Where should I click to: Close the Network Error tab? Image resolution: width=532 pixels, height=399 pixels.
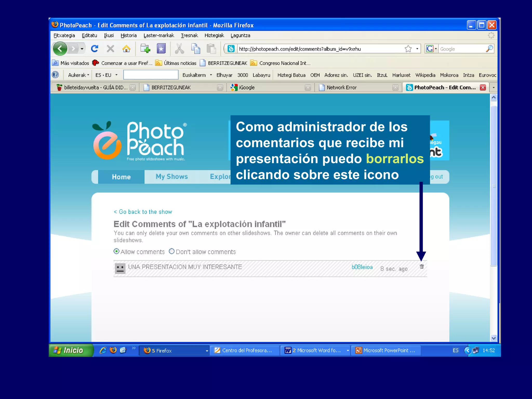[x=395, y=88]
